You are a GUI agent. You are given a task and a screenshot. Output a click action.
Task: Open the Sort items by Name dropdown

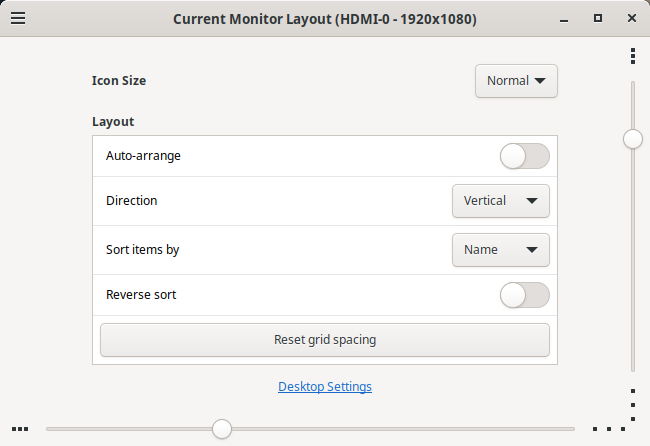[x=500, y=250]
